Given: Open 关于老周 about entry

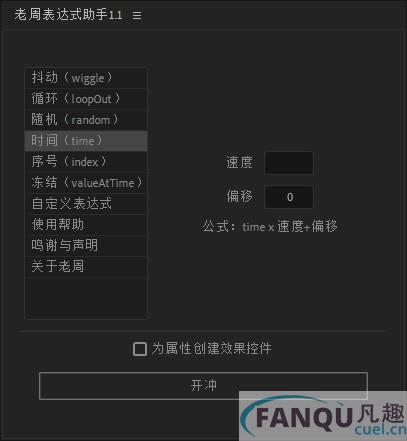Looking at the screenshot, I should (x=86, y=266).
